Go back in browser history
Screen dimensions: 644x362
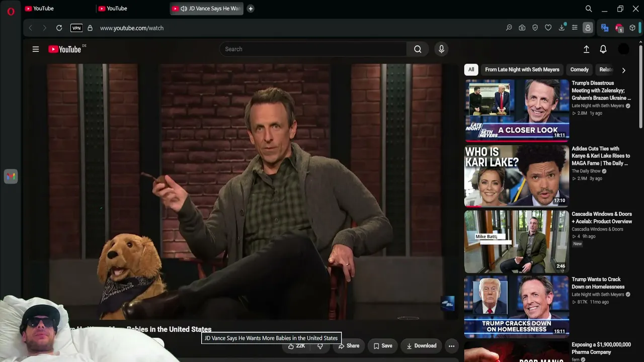(x=31, y=28)
